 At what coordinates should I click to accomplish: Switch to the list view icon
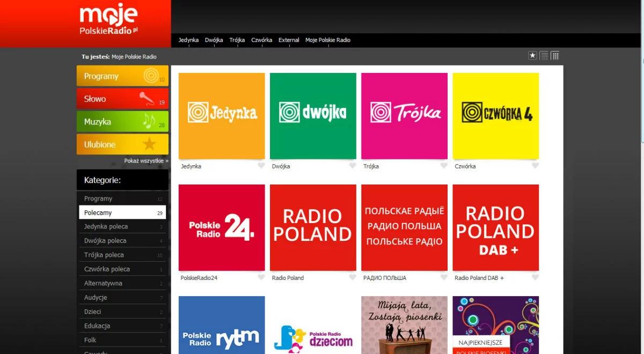(x=544, y=55)
